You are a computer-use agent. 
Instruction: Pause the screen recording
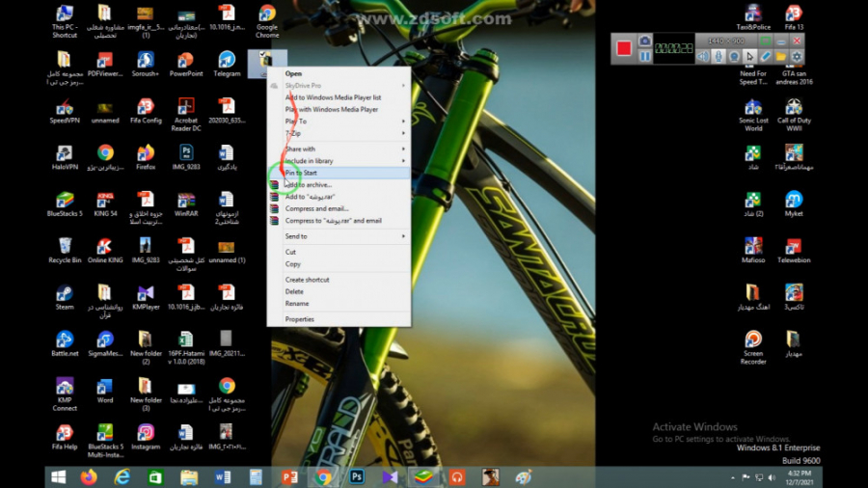(645, 57)
